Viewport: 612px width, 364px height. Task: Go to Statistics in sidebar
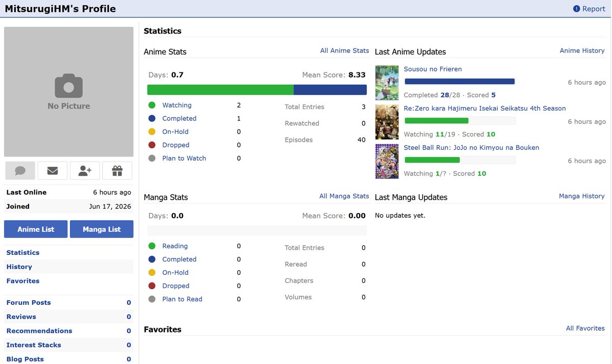[23, 252]
